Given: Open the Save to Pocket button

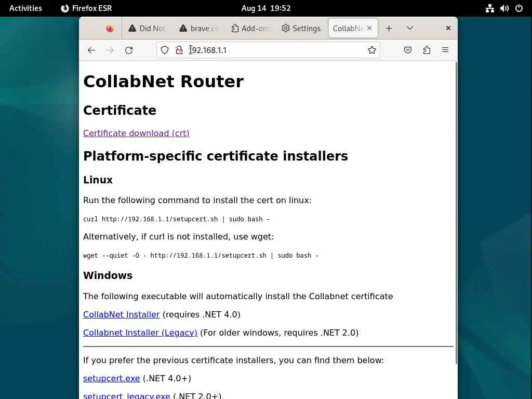Looking at the screenshot, I should (408, 50).
